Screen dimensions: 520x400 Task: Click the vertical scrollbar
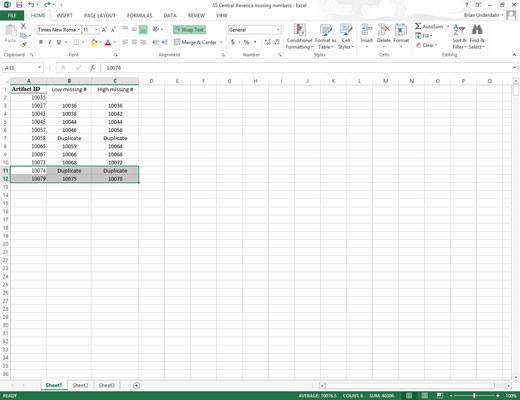coord(516,230)
